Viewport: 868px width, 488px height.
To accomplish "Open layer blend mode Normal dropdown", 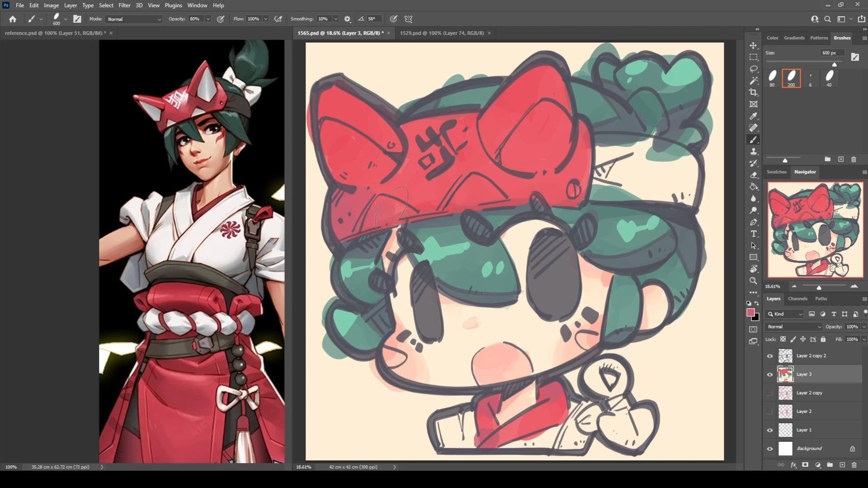I will click(x=793, y=327).
